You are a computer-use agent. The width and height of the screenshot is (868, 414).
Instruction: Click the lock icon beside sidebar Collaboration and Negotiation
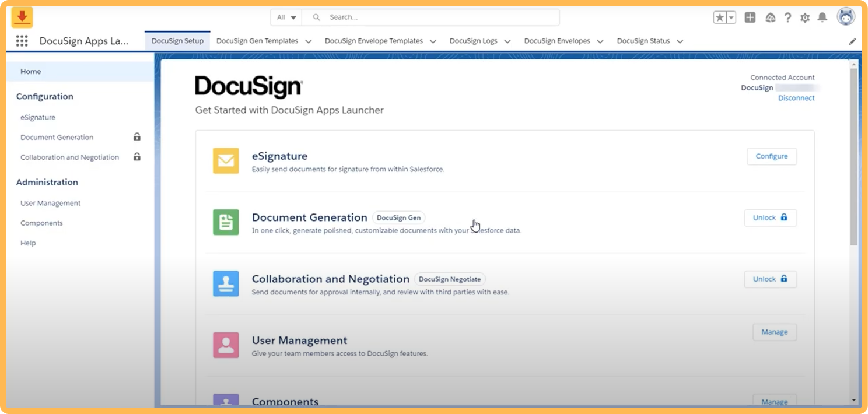pos(137,157)
